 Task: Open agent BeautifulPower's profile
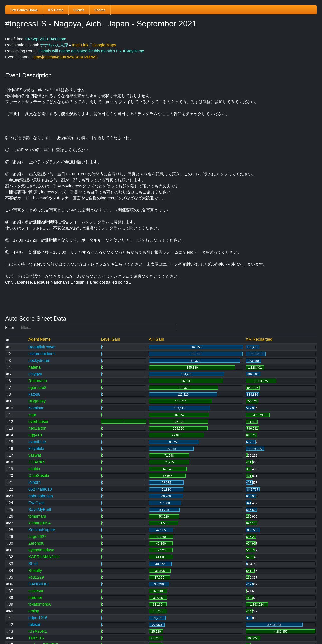click(x=42, y=347)
